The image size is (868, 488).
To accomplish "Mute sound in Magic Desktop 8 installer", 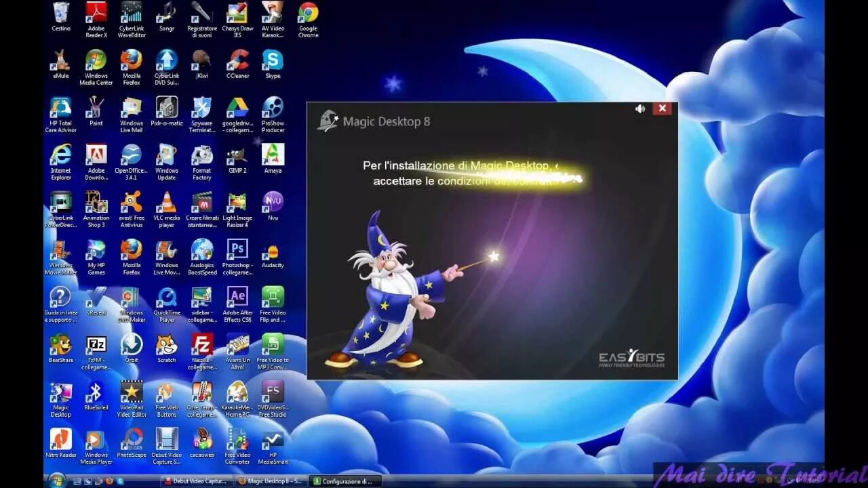I will [x=639, y=108].
